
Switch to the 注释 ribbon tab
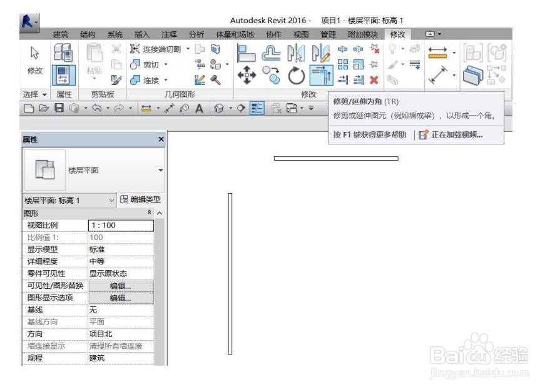[x=169, y=34]
